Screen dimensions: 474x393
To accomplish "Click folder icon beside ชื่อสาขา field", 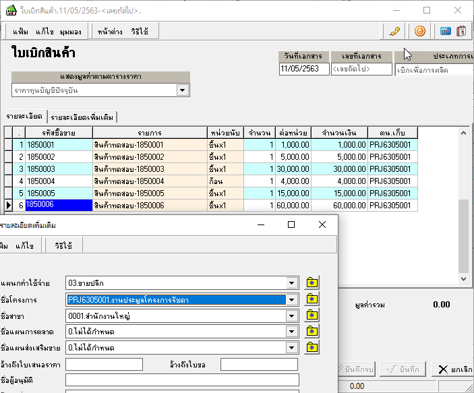I will pos(312,315).
